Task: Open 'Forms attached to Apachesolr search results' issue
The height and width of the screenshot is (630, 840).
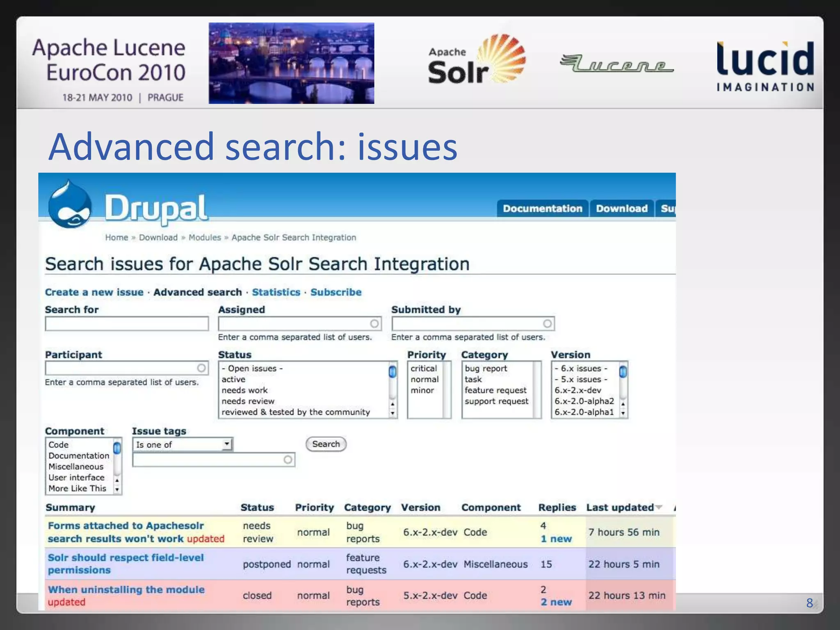Action: pyautogui.click(x=126, y=532)
